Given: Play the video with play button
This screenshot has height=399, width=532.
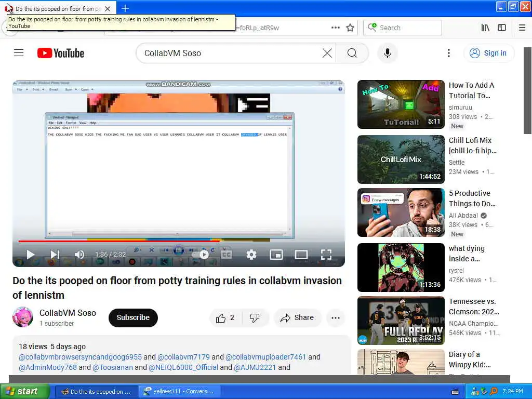Looking at the screenshot, I should [30, 255].
